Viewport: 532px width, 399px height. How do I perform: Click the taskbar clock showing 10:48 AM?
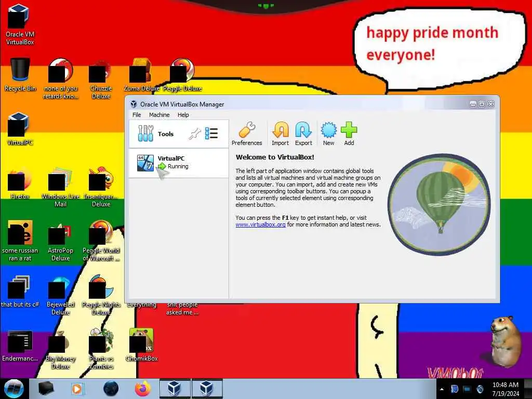[506, 389]
